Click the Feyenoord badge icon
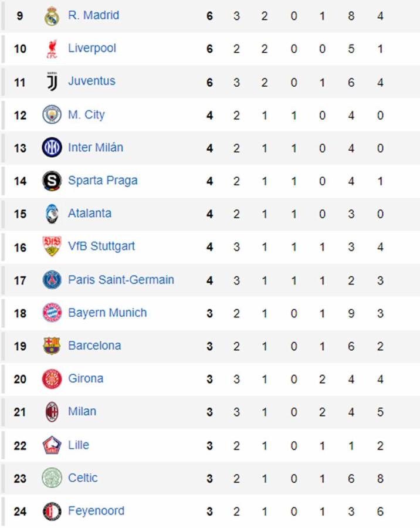The height and width of the screenshot is (528, 420). [x=52, y=511]
